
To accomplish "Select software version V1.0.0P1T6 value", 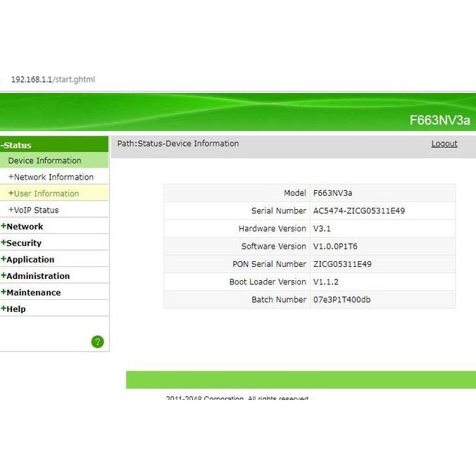I will tap(335, 246).
